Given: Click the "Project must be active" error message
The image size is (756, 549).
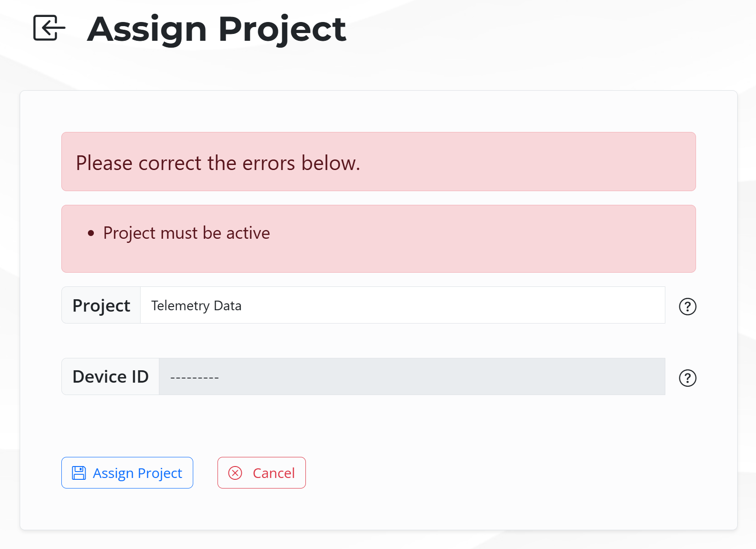Looking at the screenshot, I should click(186, 233).
